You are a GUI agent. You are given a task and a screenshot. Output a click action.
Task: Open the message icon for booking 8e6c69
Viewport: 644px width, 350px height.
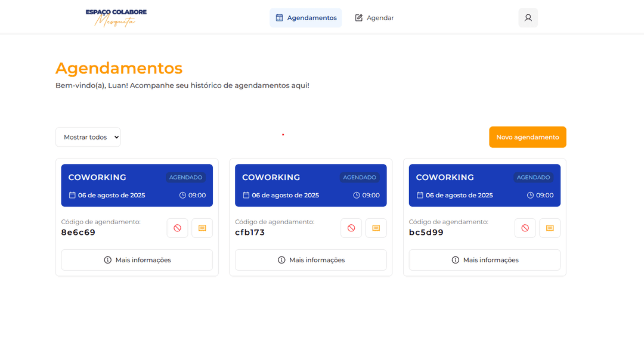coord(202,228)
